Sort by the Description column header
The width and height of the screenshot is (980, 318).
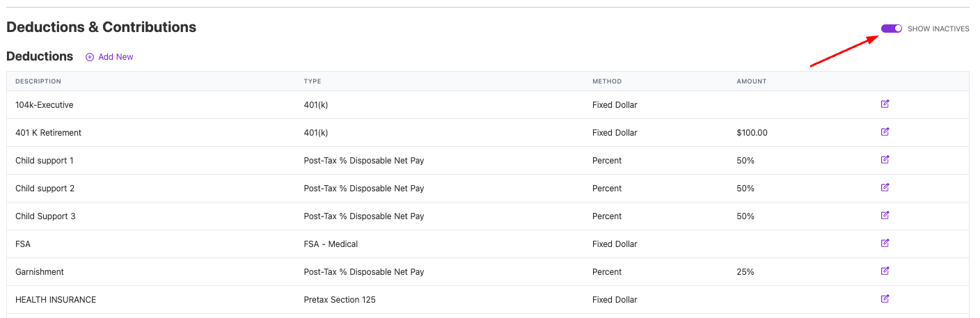pos(38,81)
